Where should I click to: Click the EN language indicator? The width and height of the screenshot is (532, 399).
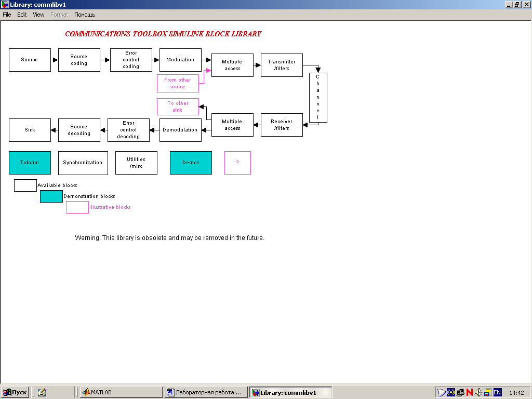click(497, 393)
